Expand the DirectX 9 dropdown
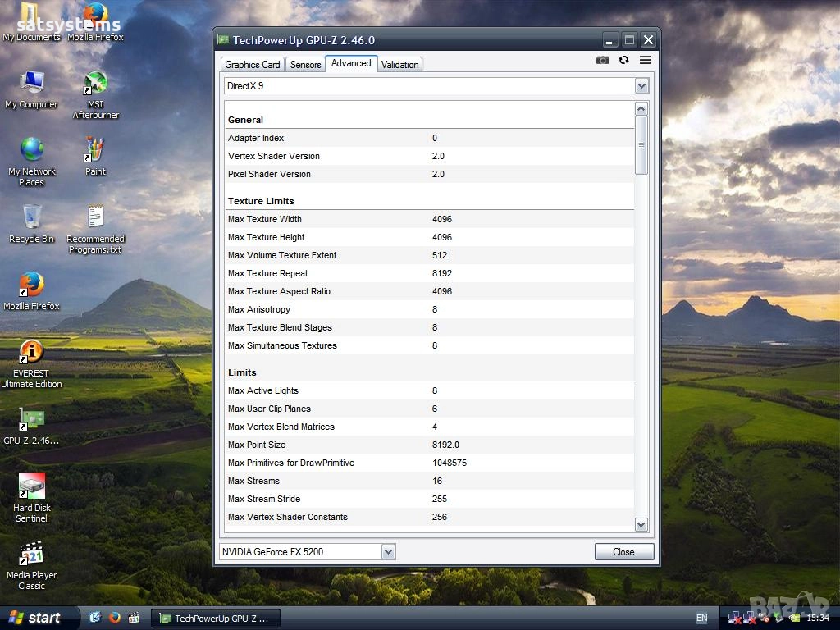 (641, 86)
